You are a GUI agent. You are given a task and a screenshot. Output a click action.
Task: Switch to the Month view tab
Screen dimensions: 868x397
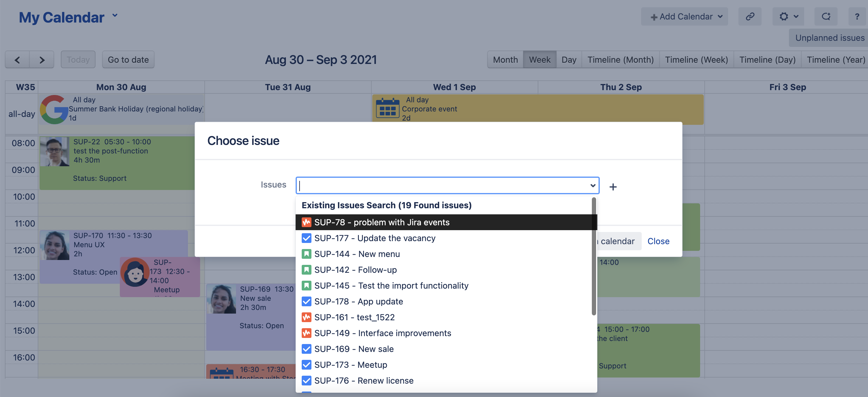pyautogui.click(x=505, y=60)
